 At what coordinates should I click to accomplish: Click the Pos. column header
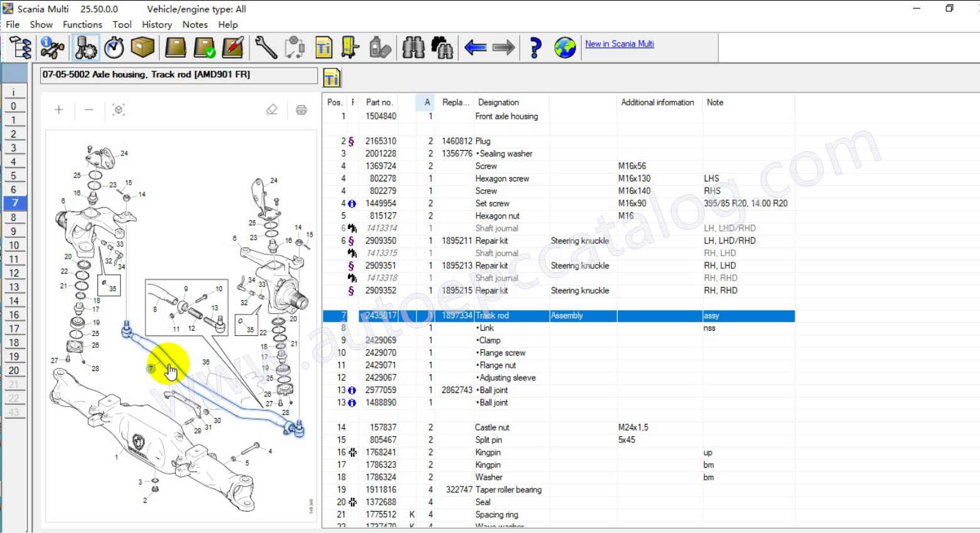[x=335, y=102]
